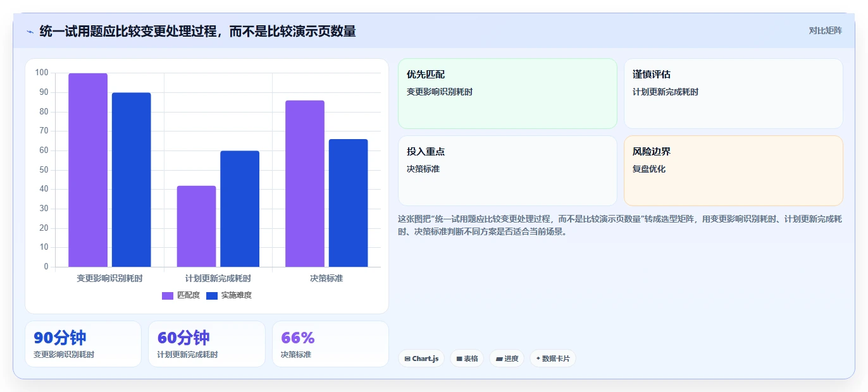This screenshot has height=392, width=868.
Task: Toggle the 实施难度 legend swatch
Action: pos(212,295)
